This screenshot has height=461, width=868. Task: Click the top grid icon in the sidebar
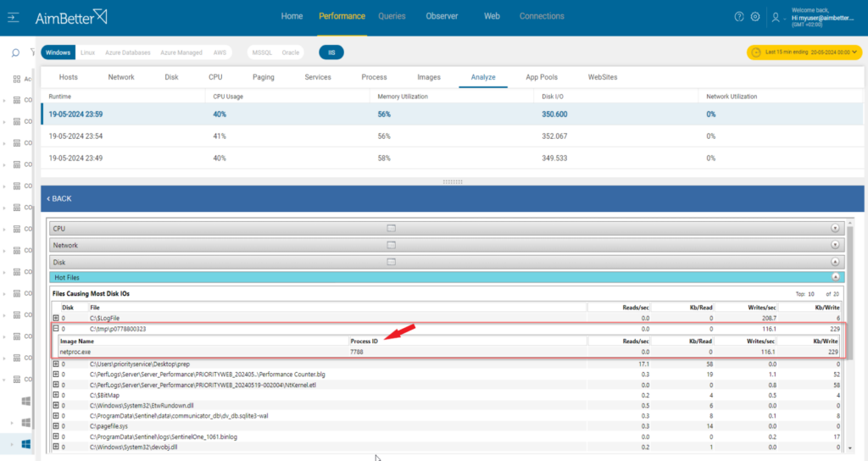17,79
